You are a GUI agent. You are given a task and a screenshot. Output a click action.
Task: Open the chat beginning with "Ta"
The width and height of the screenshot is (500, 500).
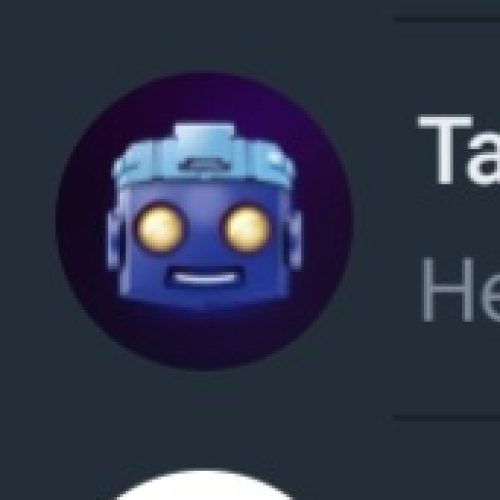pyautogui.click(x=459, y=149)
